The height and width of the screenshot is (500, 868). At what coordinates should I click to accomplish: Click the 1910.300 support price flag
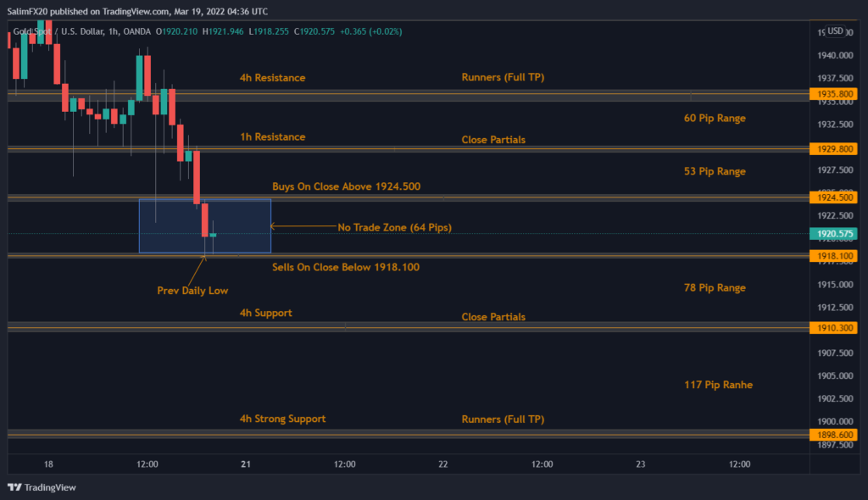832,328
